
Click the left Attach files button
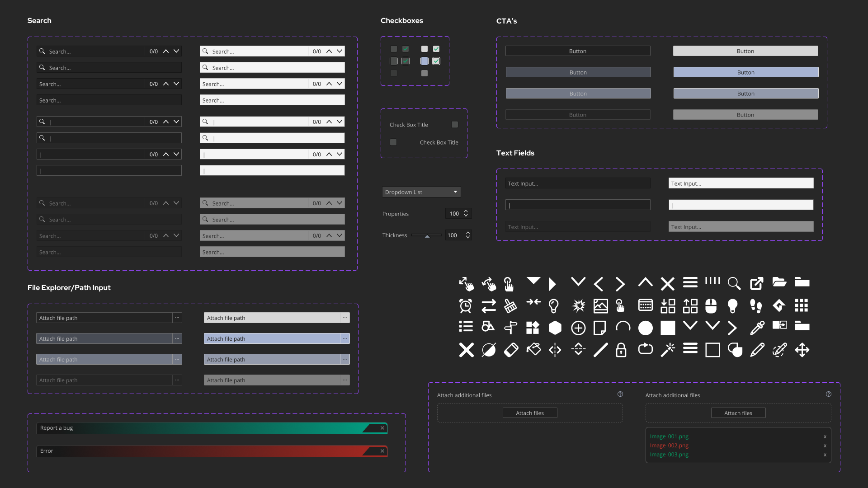point(530,413)
